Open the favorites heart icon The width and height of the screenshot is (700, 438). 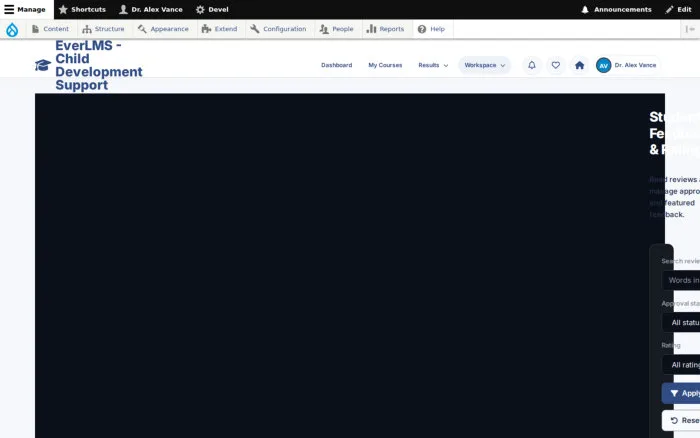pos(556,65)
